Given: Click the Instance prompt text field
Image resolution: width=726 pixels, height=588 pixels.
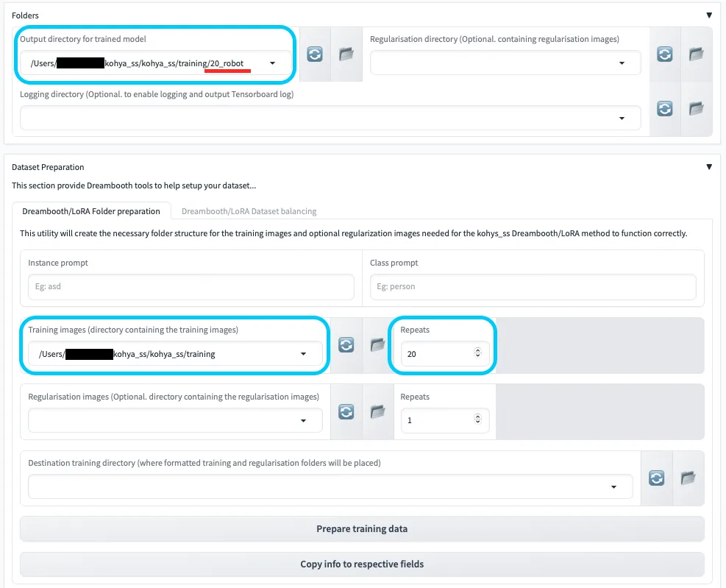Looking at the screenshot, I should (x=191, y=287).
